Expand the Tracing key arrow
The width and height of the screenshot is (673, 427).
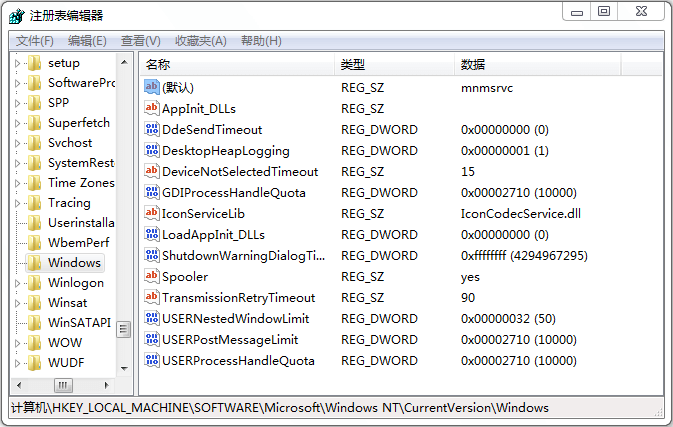17,203
